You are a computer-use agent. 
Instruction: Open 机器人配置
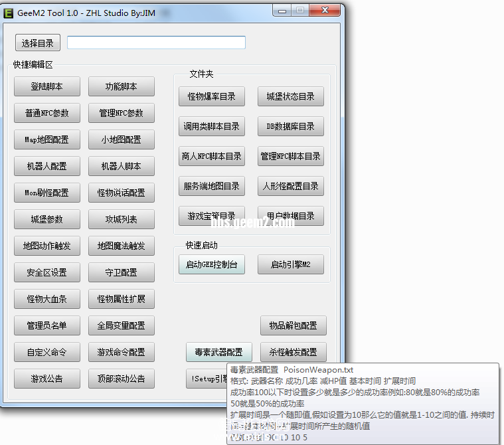pyautogui.click(x=47, y=166)
